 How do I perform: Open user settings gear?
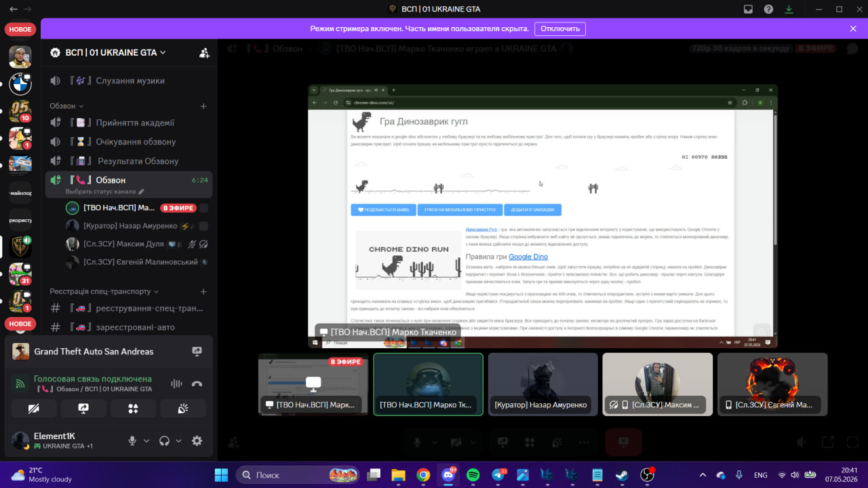pos(197,440)
